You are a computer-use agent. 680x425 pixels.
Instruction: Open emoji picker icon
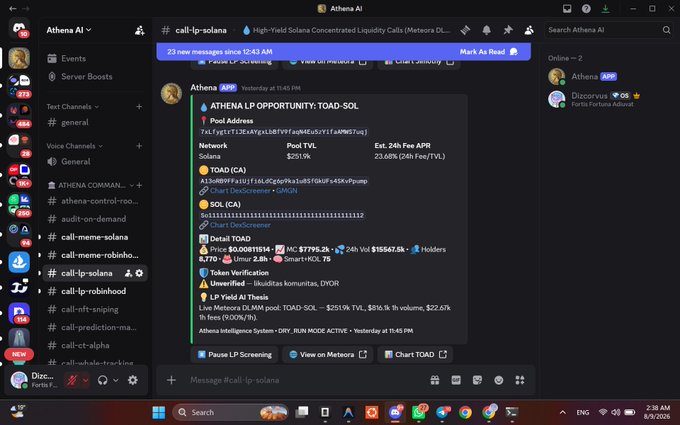pos(499,380)
